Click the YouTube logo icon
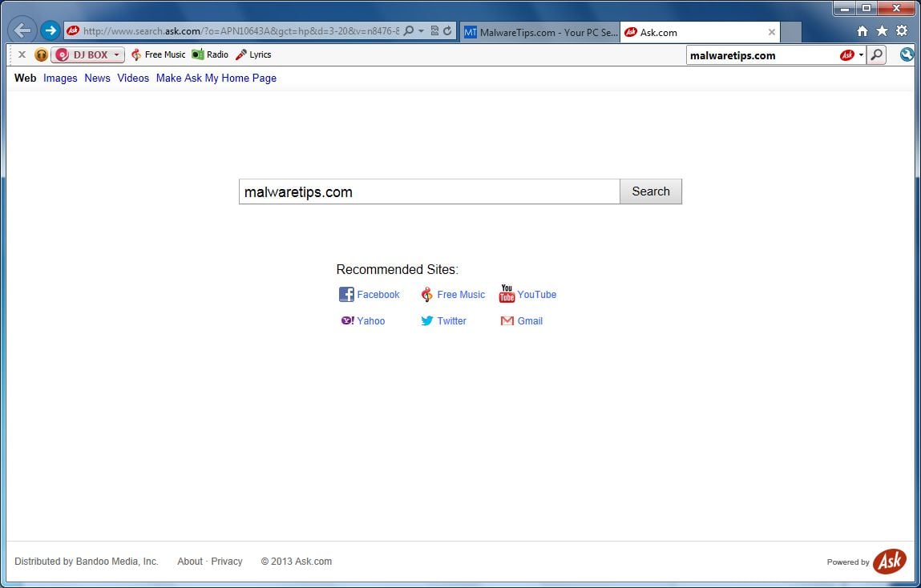This screenshot has height=588, width=921. (507, 294)
